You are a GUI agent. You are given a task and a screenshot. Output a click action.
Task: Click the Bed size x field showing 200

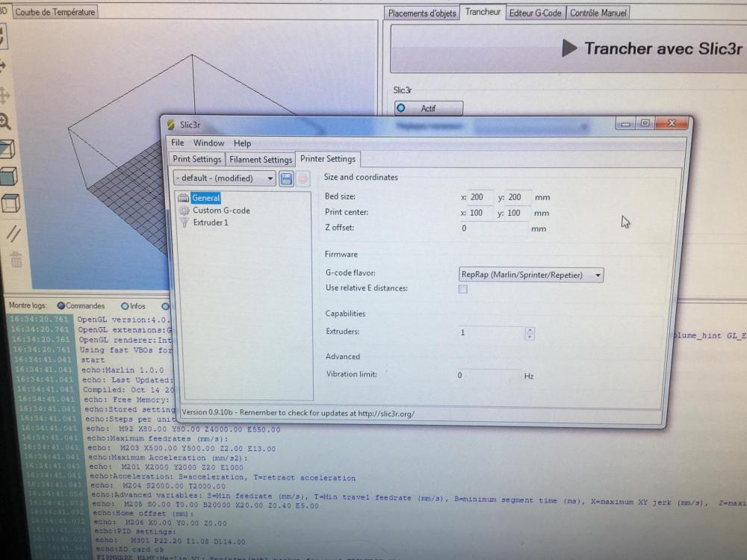(480, 197)
